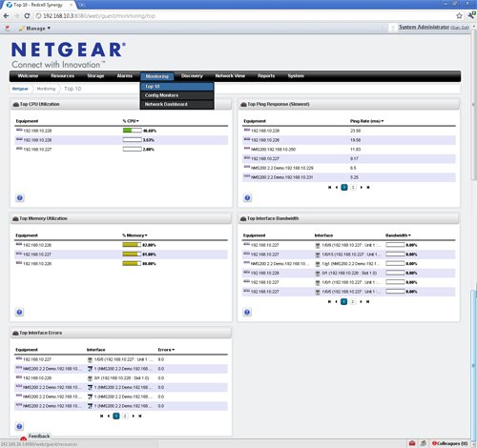477x448 pixels.
Task: Select Config Monitors from Monitoring submenu
Action: click(x=176, y=95)
